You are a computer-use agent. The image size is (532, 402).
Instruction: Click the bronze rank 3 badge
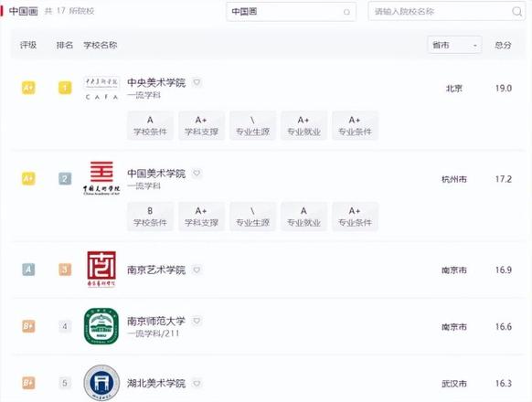[65, 270]
